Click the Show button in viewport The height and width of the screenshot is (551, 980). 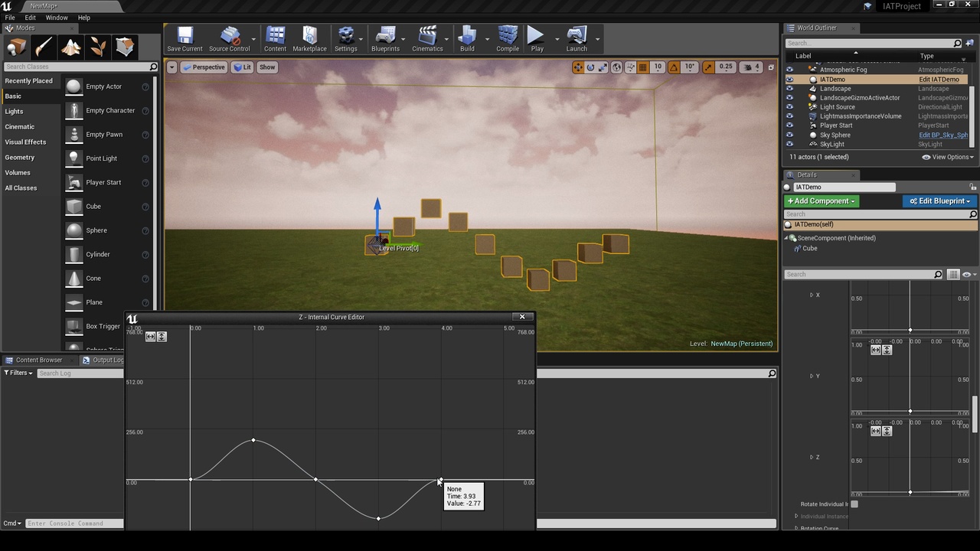tap(266, 67)
